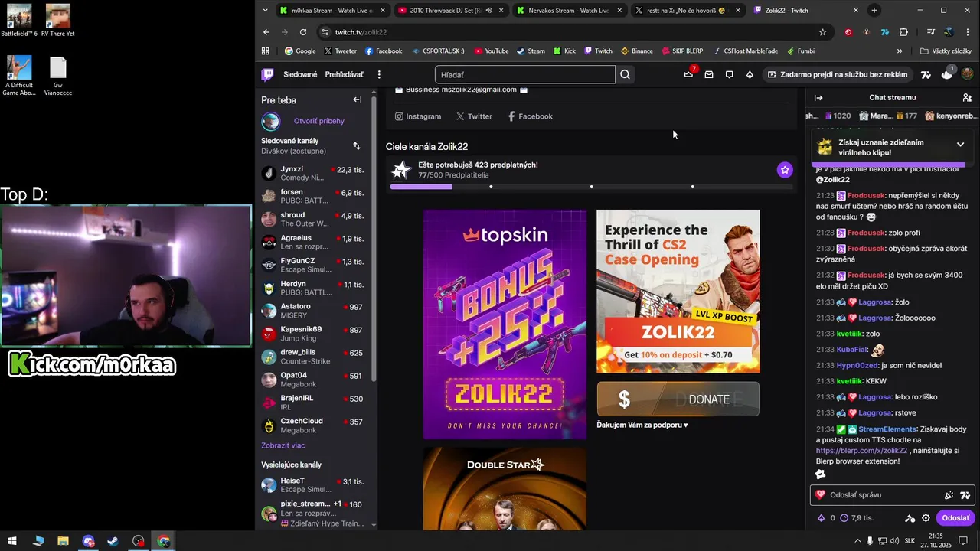The width and height of the screenshot is (980, 551).
Task: Click the Twitch user avatar menu
Action: click(967, 74)
